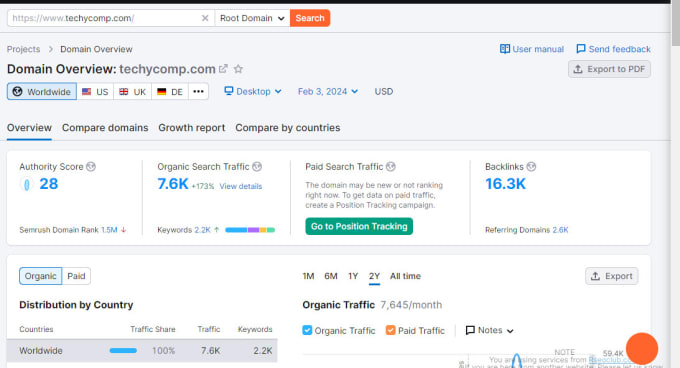Click the Authority Score info icon
This screenshot has width=680, height=368.
pos(91,166)
